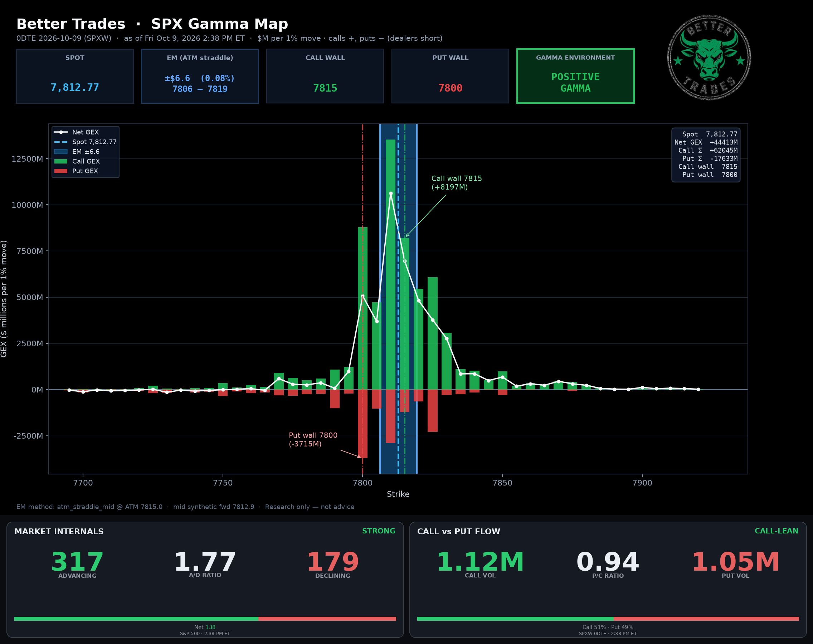The image size is (813, 644).
Task: Click the 7700 strike axis label
Action: [x=83, y=483]
